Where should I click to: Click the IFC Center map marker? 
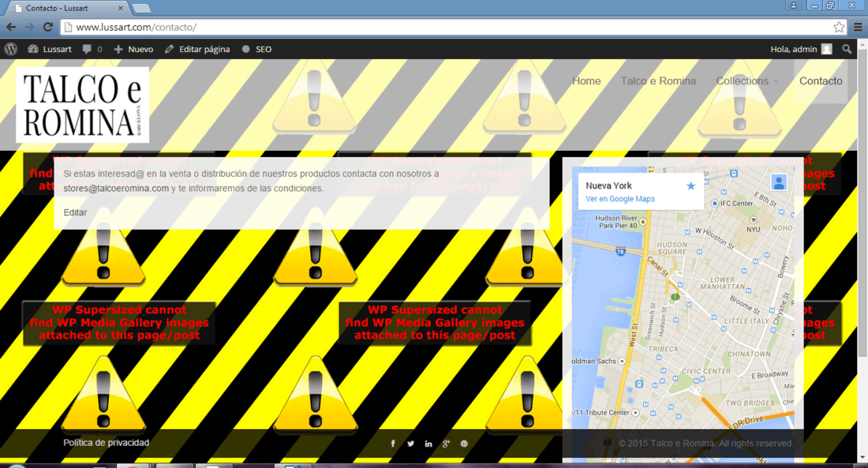(x=715, y=204)
